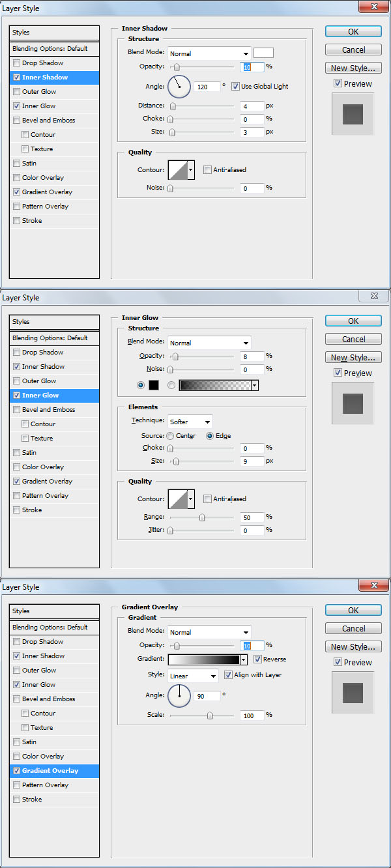Click Cancel in the Gradient Overlay dialog
The image size is (391, 868).
coord(353,629)
